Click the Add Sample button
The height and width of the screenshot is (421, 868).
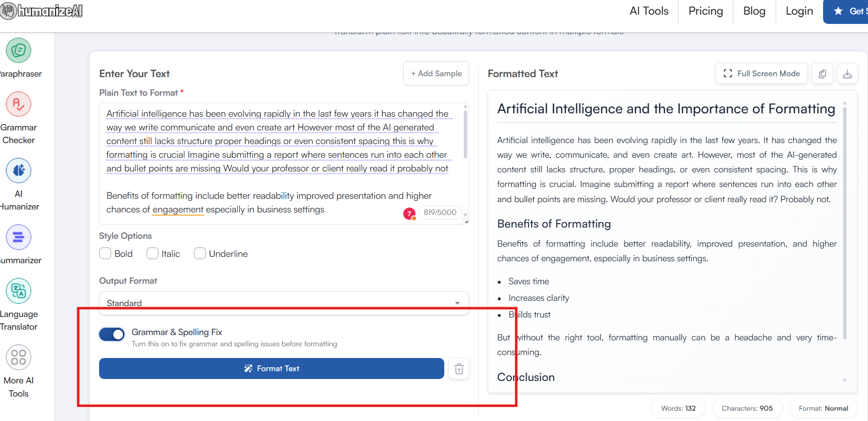point(436,73)
